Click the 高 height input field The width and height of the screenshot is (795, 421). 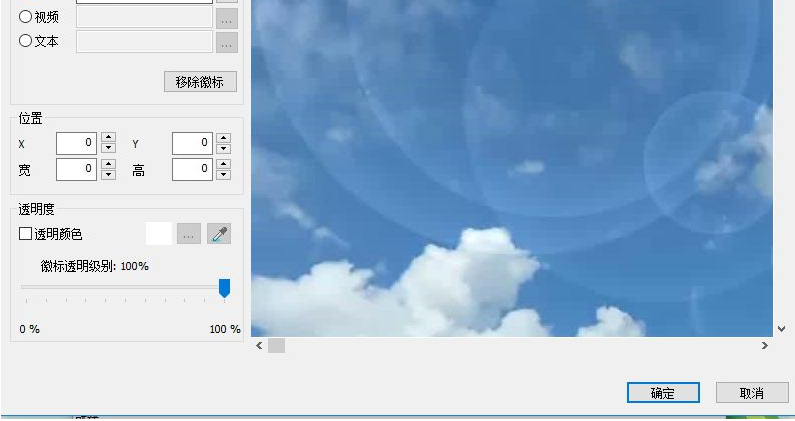(x=192, y=169)
